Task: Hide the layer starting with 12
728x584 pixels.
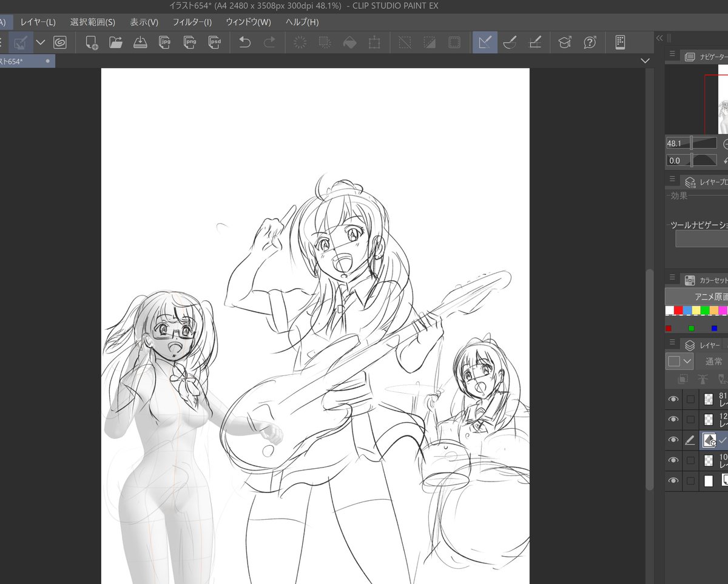Action: click(x=673, y=420)
